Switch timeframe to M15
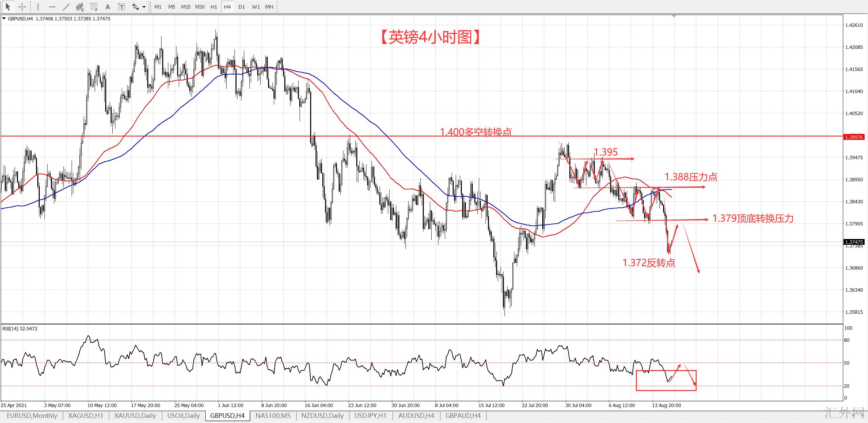868x423 pixels. tap(186, 6)
